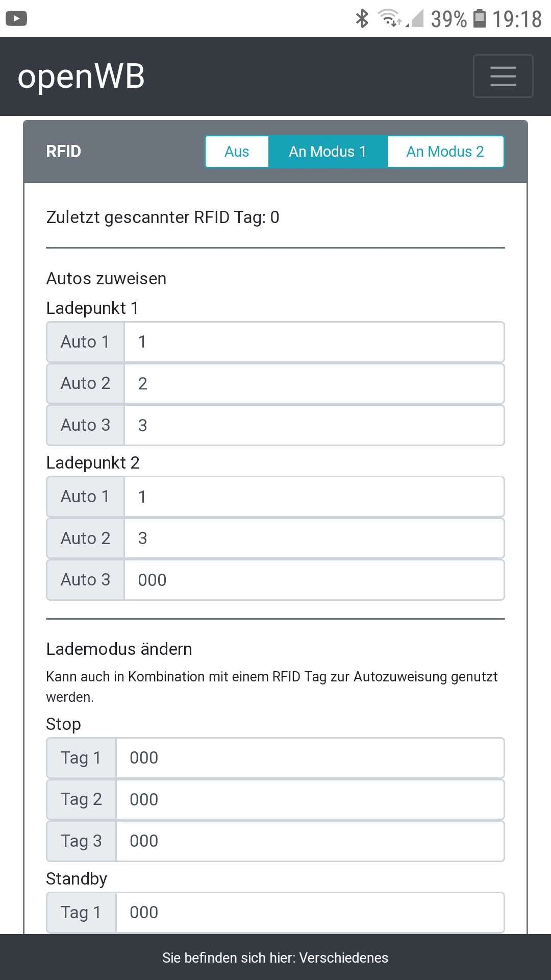
Task: Enable RFID An Modus 2
Action: click(x=445, y=152)
